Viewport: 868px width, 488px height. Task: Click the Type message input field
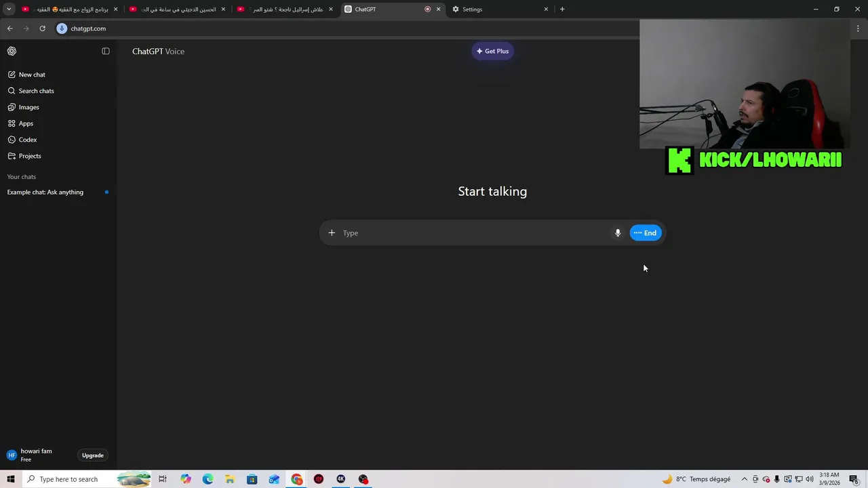[475, 232]
